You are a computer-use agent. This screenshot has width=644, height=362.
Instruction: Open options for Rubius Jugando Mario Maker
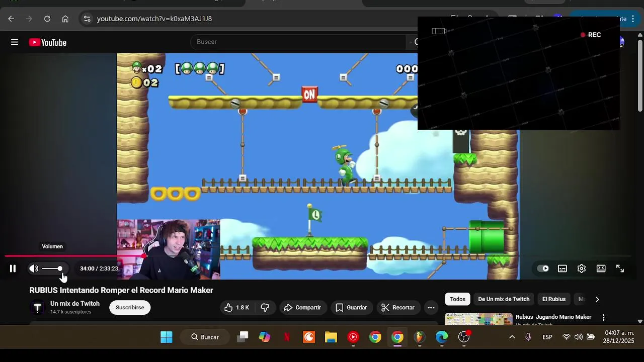603,317
